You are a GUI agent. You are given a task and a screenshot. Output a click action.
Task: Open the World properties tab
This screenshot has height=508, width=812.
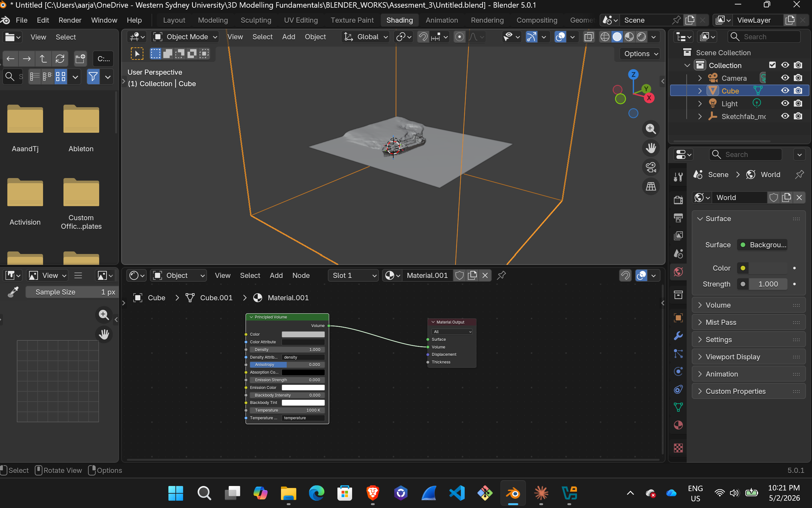click(678, 272)
